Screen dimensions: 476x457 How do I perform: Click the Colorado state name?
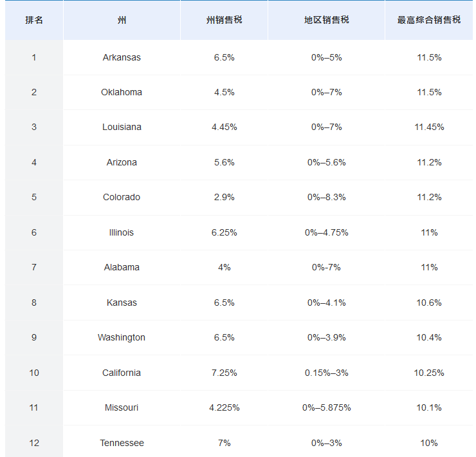click(122, 197)
